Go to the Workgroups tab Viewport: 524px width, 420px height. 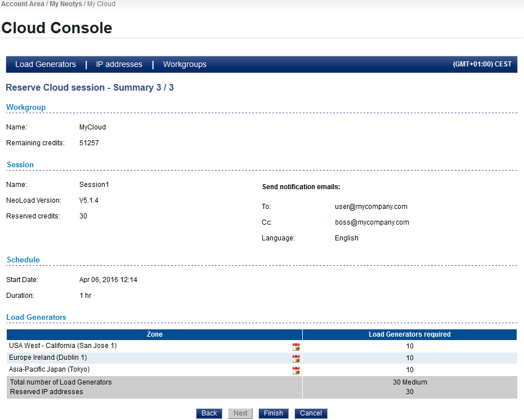tap(185, 65)
